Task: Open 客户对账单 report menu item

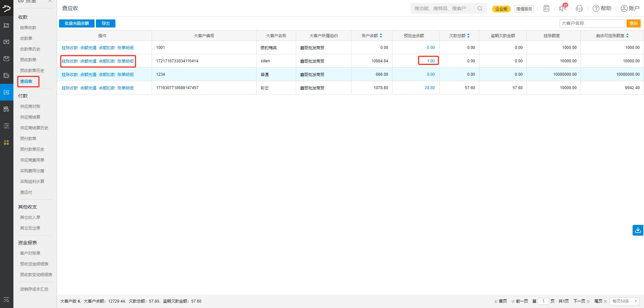Action: (30, 253)
